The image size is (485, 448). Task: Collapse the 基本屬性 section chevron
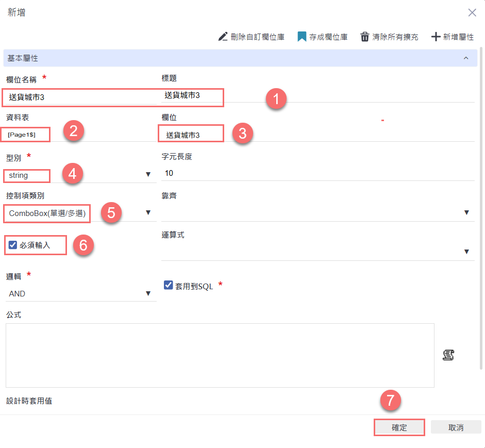(x=466, y=58)
